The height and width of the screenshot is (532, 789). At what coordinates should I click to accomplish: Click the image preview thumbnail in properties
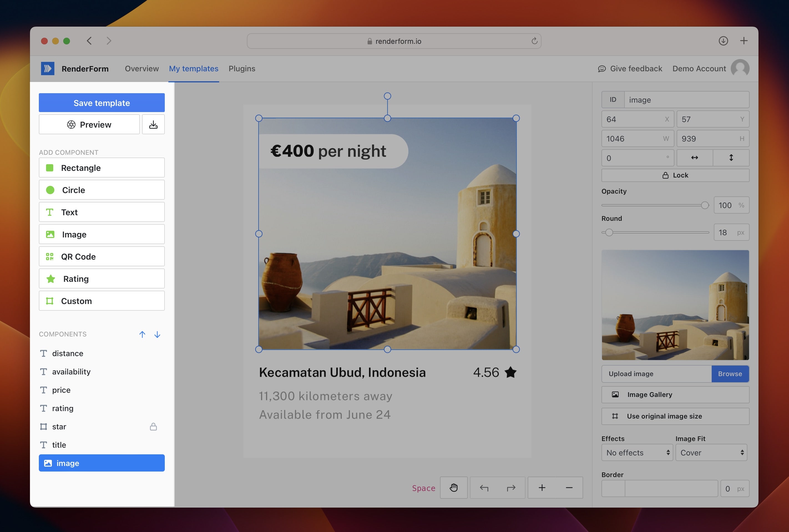pos(675,305)
